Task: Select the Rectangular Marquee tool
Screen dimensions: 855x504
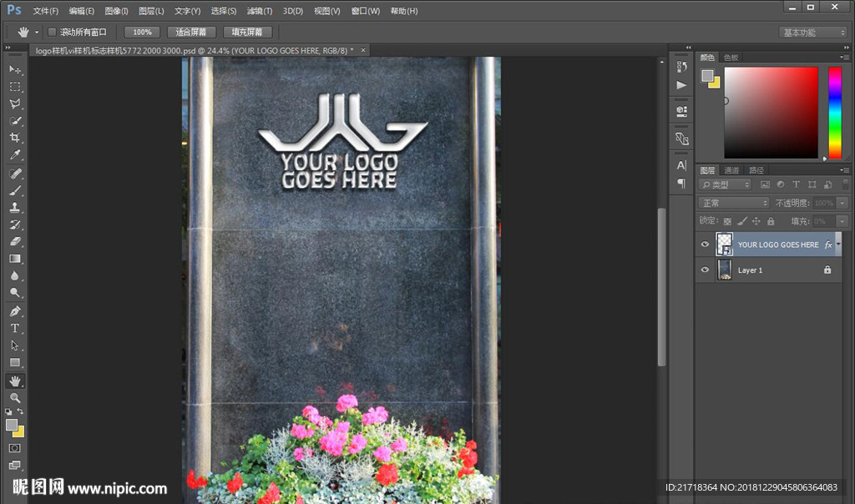Action: coord(15,87)
